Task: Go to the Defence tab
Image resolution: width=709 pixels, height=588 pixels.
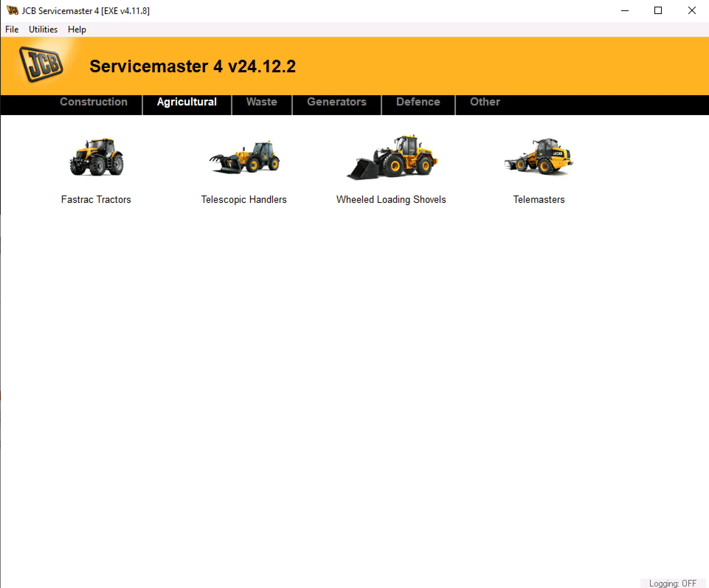Action: (x=418, y=102)
